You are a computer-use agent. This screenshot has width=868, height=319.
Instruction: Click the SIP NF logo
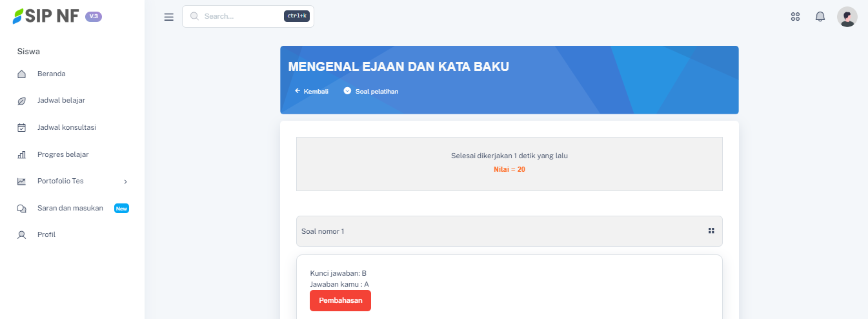46,16
